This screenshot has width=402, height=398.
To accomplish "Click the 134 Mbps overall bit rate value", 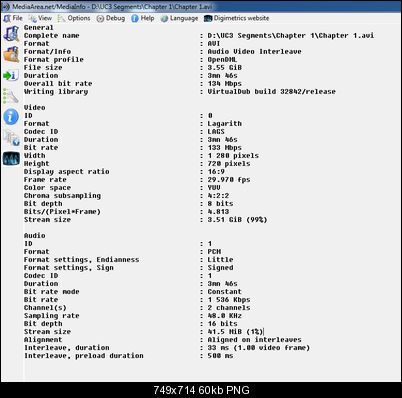I will pos(225,83).
